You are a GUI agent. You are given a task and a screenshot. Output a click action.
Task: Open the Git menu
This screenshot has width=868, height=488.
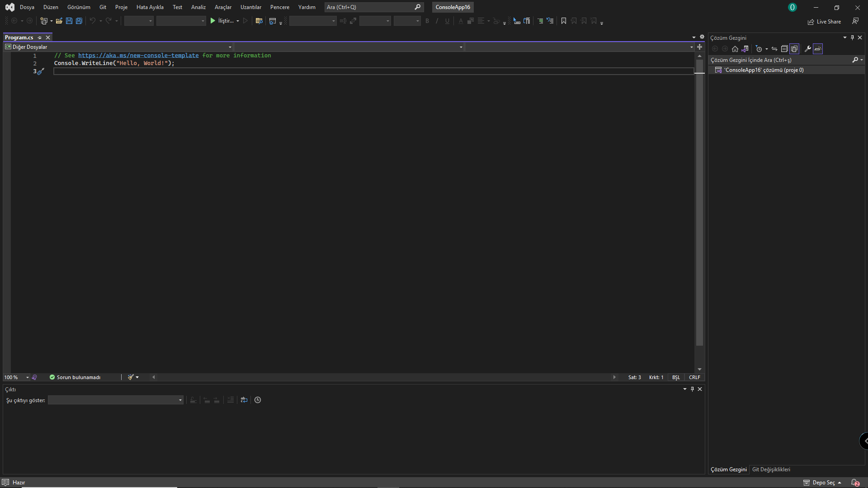(x=103, y=7)
